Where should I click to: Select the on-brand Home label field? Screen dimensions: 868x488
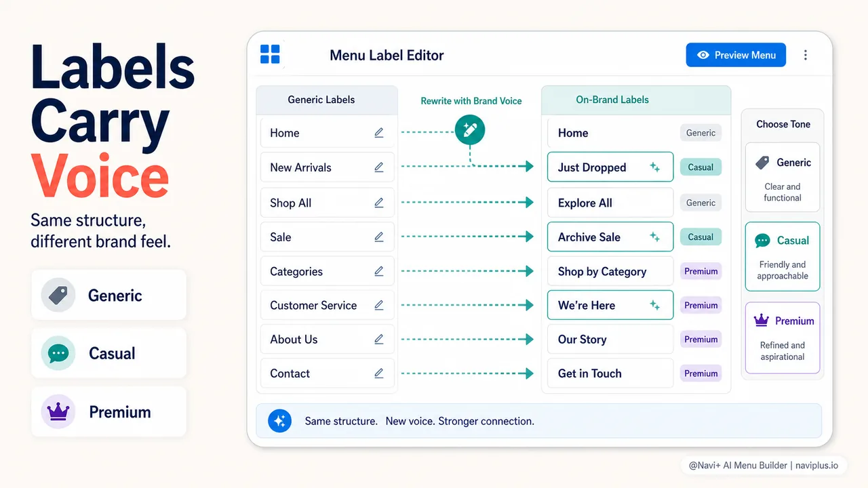(x=610, y=133)
